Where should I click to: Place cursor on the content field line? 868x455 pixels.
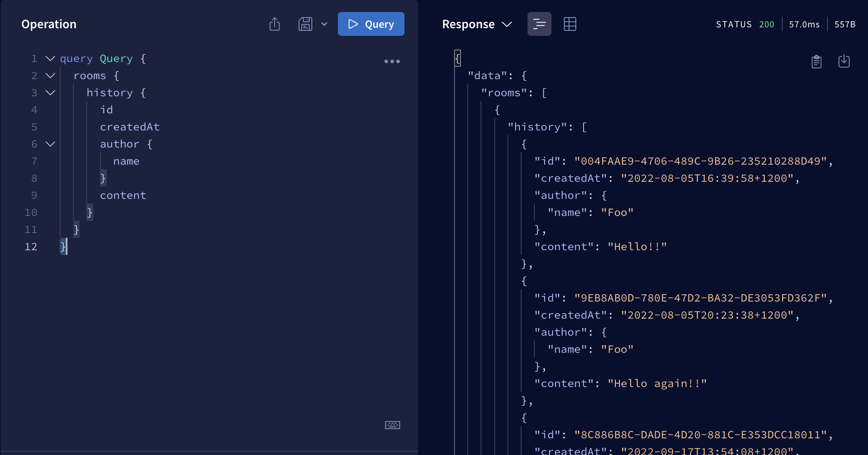point(123,195)
